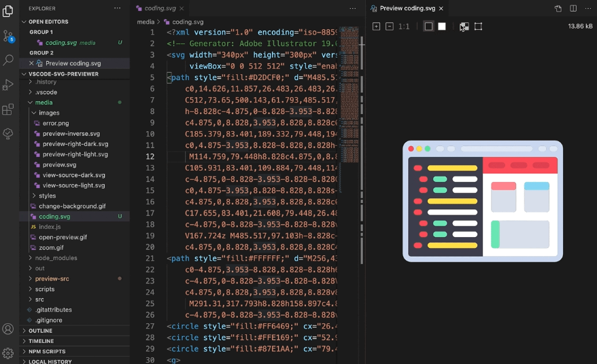The width and height of the screenshot is (597, 364).
Task: Expand the .vscode folder
Action: pos(74,92)
